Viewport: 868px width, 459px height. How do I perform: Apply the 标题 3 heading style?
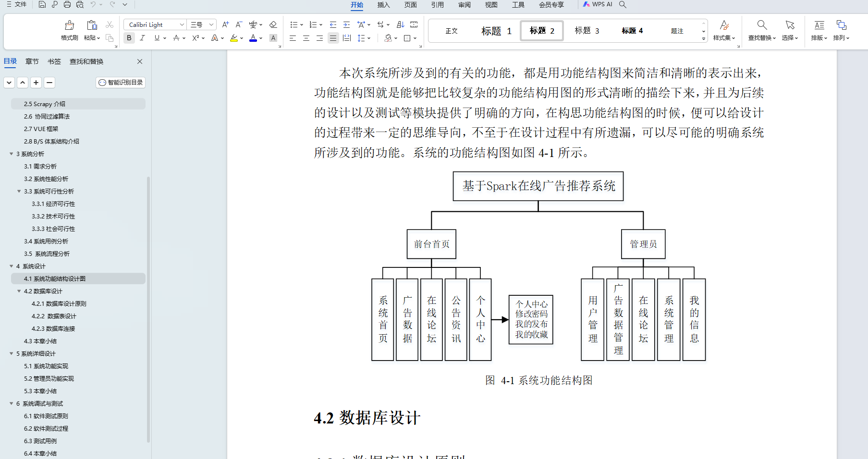(x=587, y=30)
